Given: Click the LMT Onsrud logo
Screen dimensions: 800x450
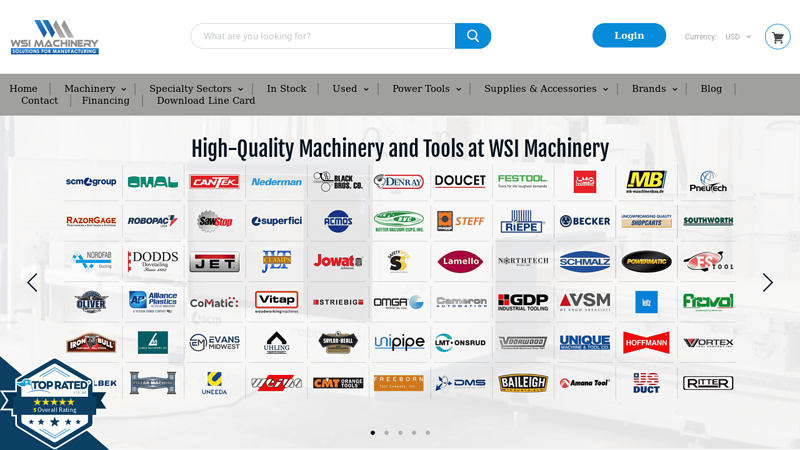Looking at the screenshot, I should [x=460, y=342].
